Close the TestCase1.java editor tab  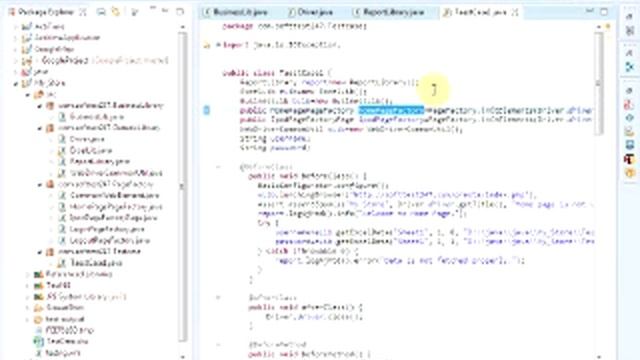[x=515, y=12]
